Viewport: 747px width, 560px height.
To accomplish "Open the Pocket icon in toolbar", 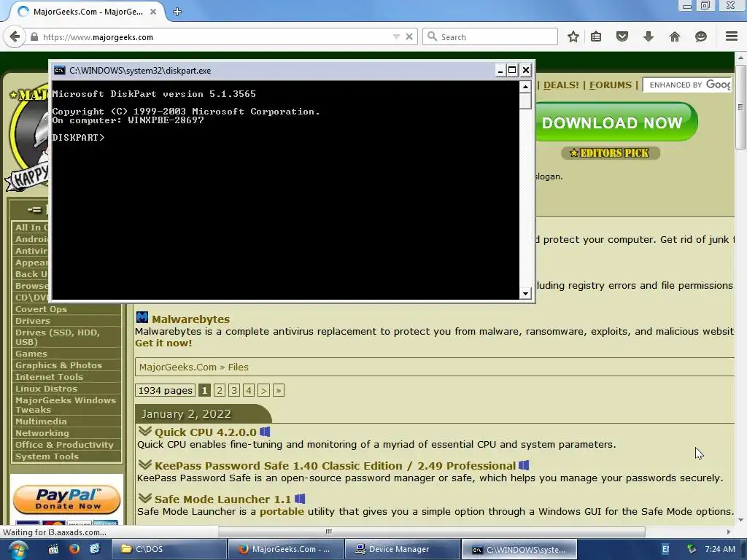I will [622, 36].
